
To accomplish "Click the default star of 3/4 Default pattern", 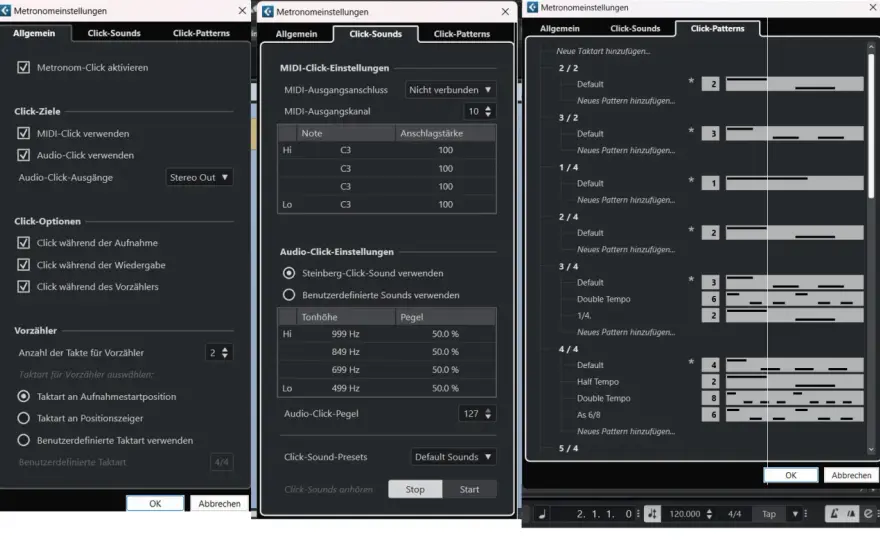I will coord(691,280).
